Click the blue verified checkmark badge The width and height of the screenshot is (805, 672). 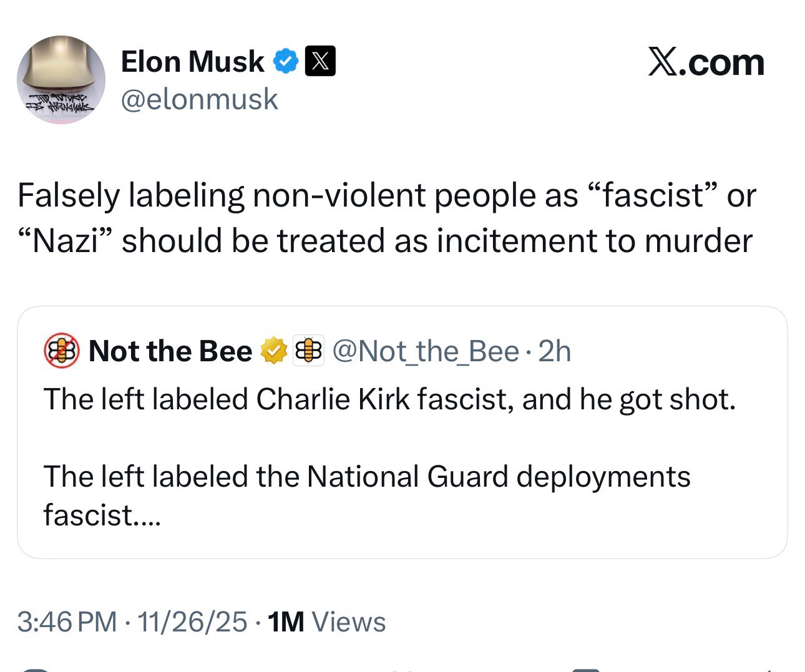(286, 61)
